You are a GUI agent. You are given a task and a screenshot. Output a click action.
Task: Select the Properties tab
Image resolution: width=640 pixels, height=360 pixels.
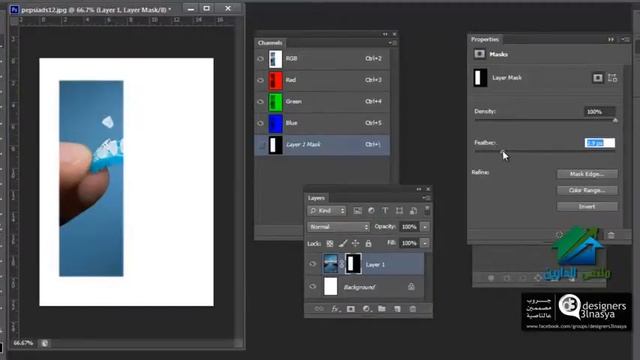click(485, 40)
